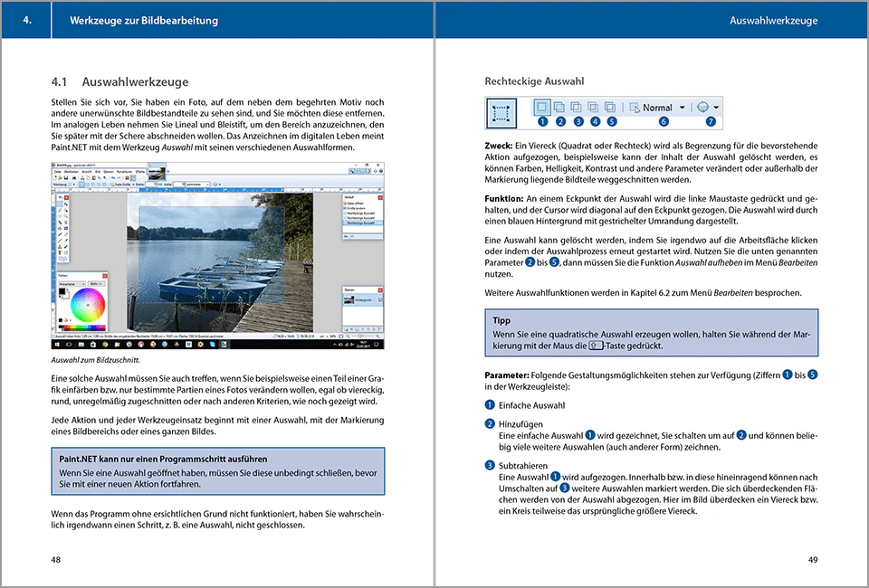Pick a hue on the color wheel
The image size is (869, 588).
click(x=88, y=305)
